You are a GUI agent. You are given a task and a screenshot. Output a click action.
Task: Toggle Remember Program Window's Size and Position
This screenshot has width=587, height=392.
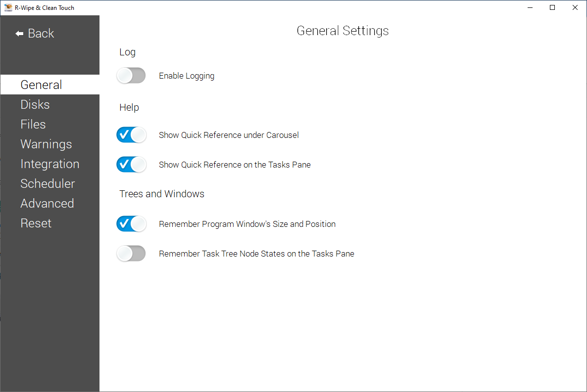coord(131,224)
